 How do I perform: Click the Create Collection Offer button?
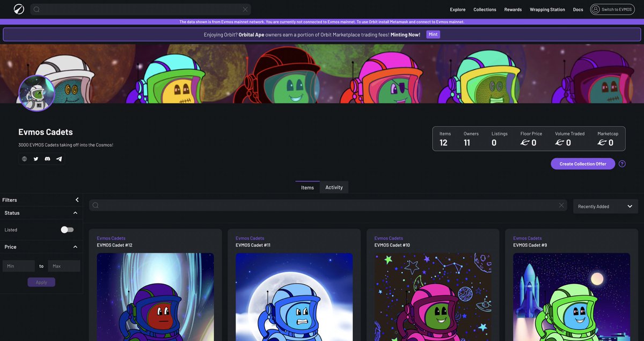pyautogui.click(x=583, y=163)
